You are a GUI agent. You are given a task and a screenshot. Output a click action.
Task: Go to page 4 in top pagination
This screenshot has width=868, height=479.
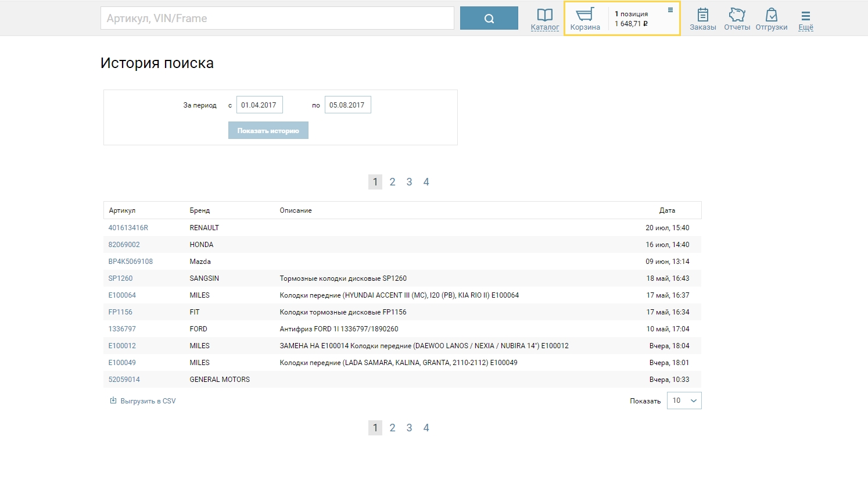coord(426,182)
